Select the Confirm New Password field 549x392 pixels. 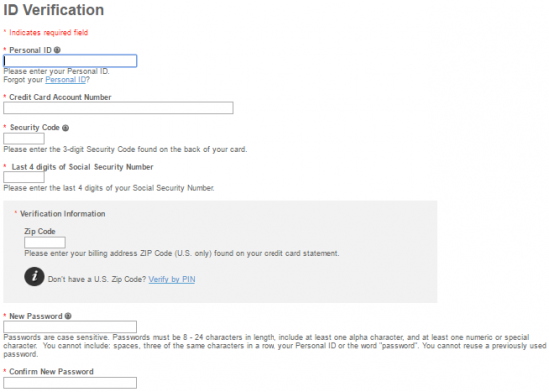70,383
